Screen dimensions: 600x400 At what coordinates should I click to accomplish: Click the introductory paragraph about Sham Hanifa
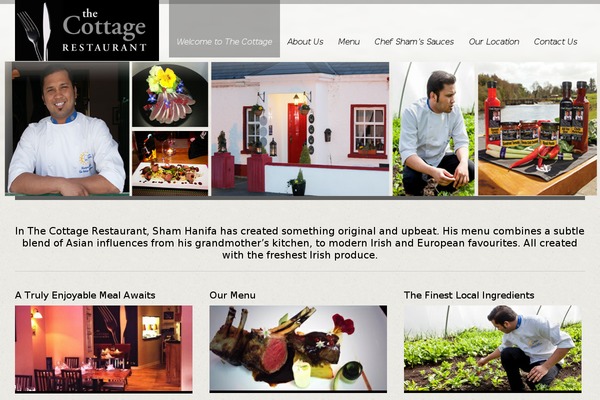(300, 243)
